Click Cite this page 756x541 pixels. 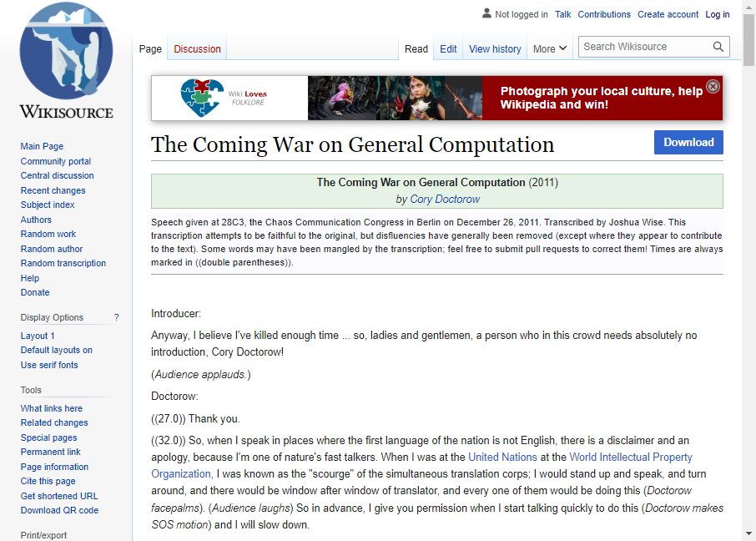point(48,481)
